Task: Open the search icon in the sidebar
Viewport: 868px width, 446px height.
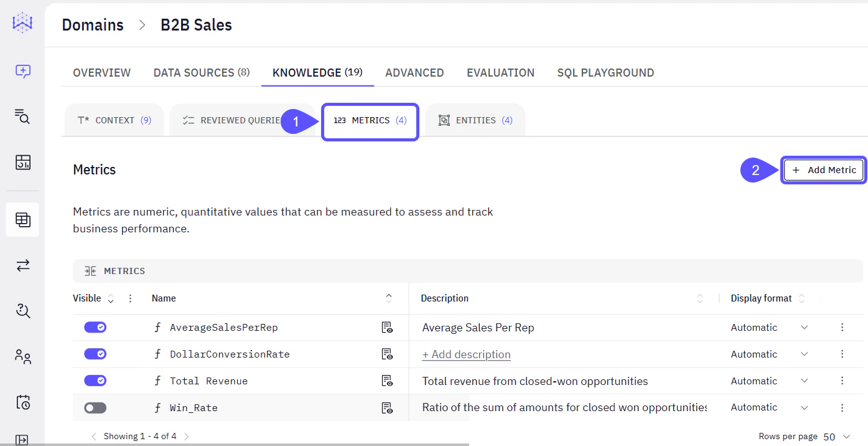Action: tap(22, 117)
